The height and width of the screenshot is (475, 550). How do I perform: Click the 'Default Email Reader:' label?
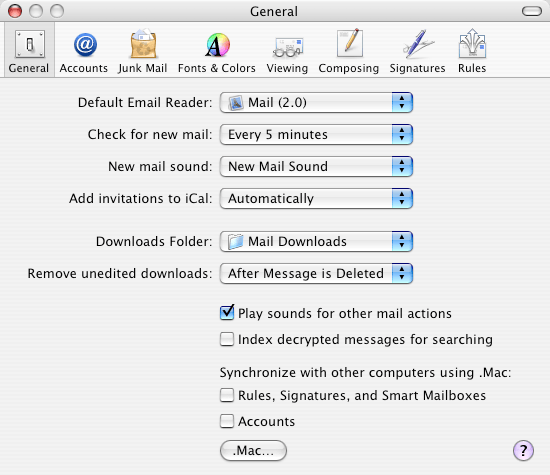pyautogui.click(x=145, y=102)
